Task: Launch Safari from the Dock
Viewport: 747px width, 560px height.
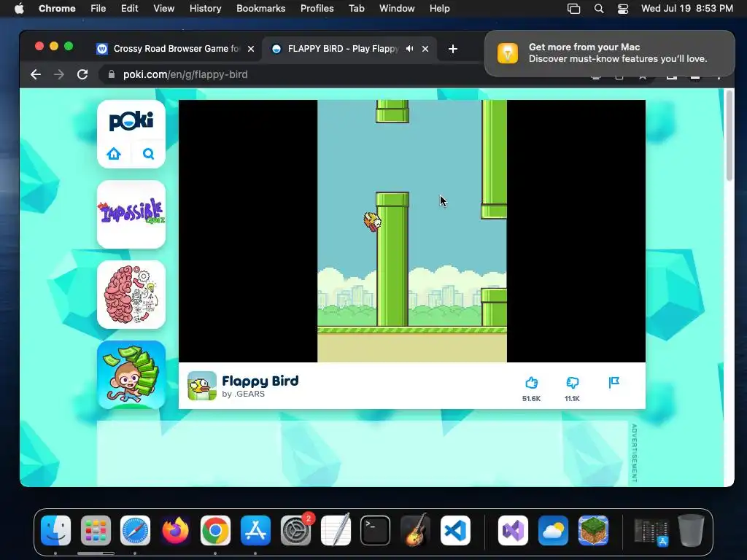Action: point(135,531)
